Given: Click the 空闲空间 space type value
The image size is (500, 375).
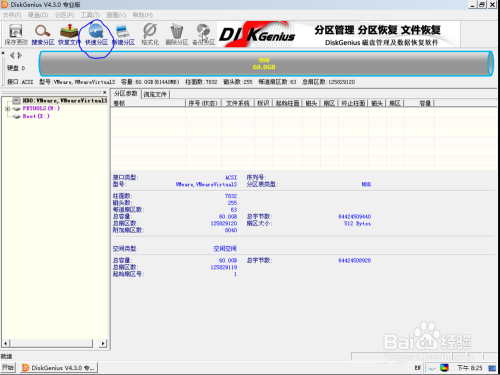Looking at the screenshot, I should (225, 249).
